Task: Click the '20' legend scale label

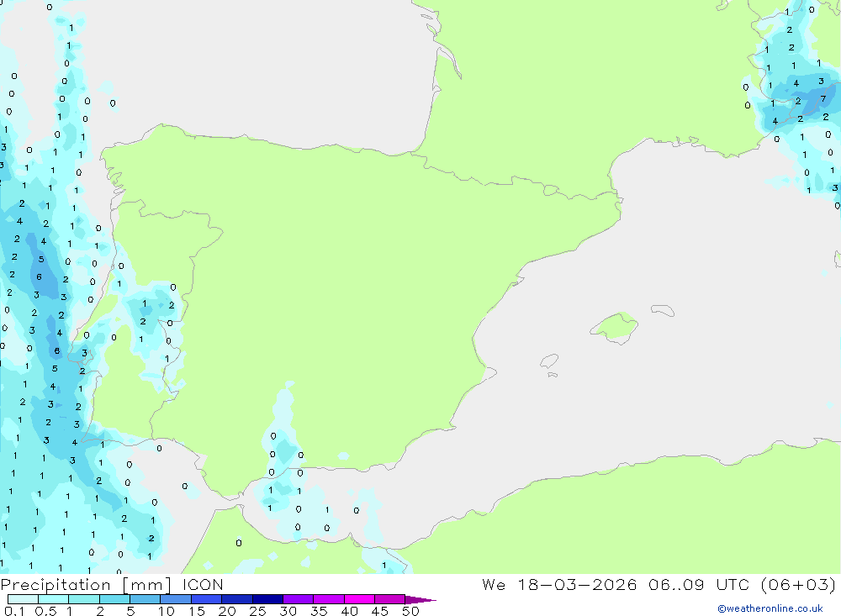Action: tap(227, 611)
